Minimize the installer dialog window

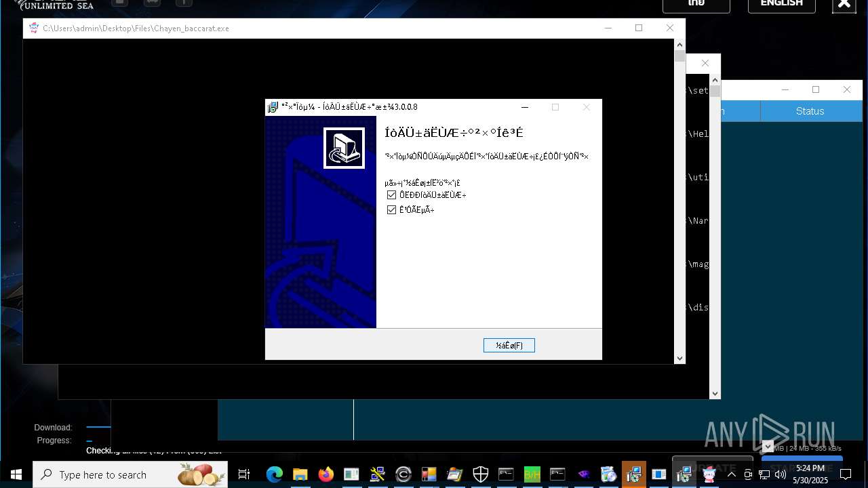pos(525,107)
